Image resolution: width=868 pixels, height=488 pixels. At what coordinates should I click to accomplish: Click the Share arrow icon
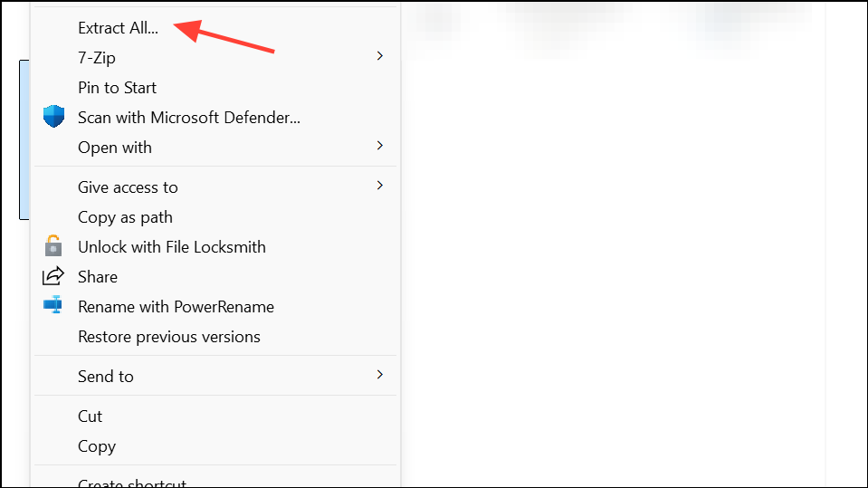(53, 276)
